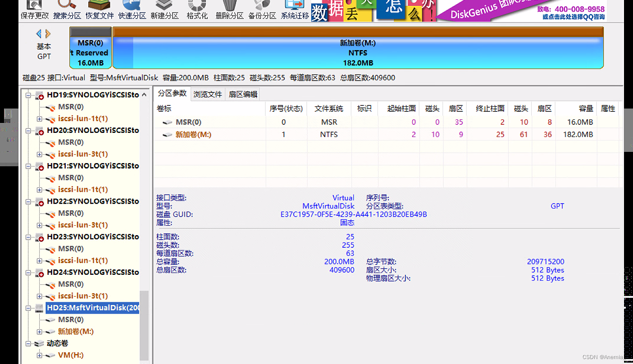Collapse the HD19 disk node
Screen dimensions: 633x364
pyautogui.click(x=28, y=96)
